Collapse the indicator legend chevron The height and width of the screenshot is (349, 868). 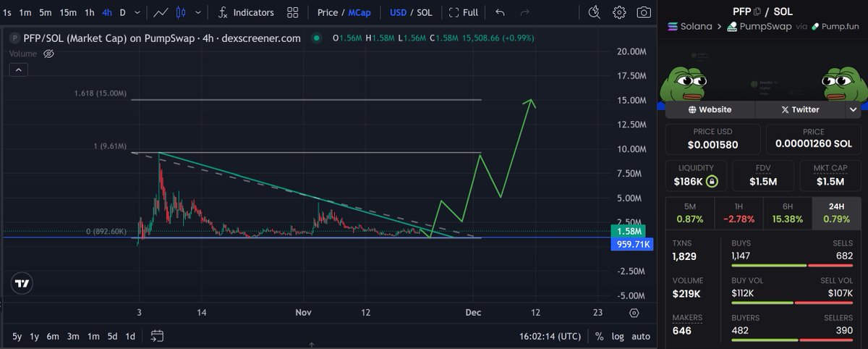tap(19, 70)
